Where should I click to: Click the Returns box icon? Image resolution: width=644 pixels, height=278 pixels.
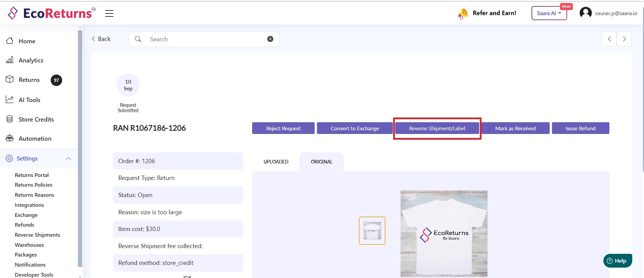click(10, 80)
